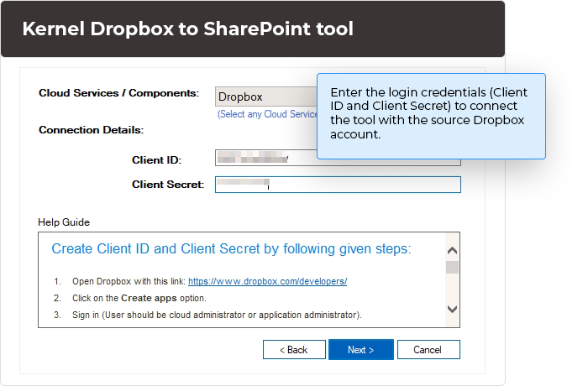
Task: Click the Client Secret input field
Action: [x=338, y=185]
